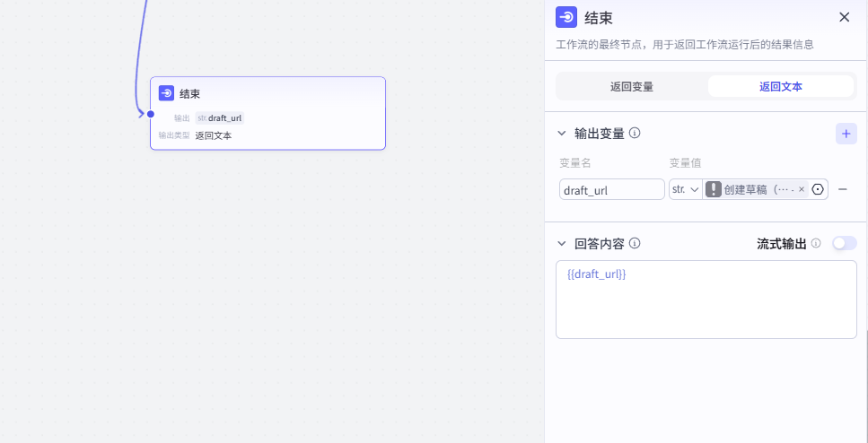Click the 结束 node icon on canvas
The image size is (868, 443).
coord(166,93)
